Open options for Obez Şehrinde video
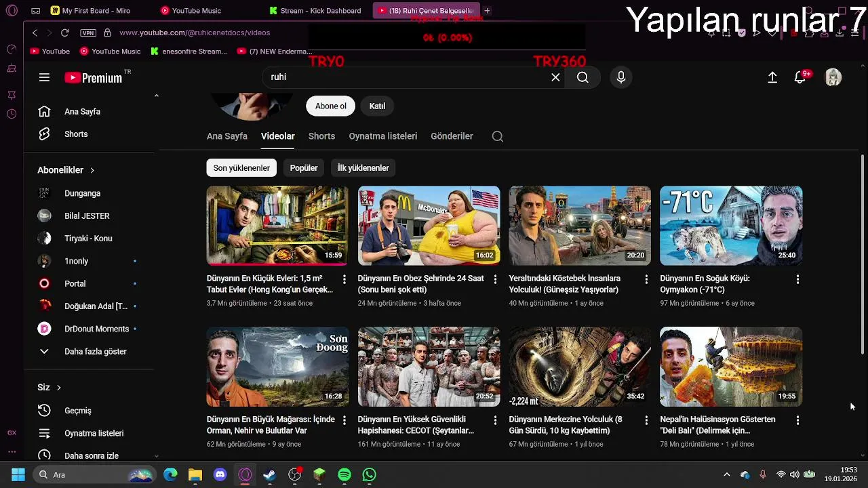This screenshot has width=868, height=488. (x=495, y=279)
